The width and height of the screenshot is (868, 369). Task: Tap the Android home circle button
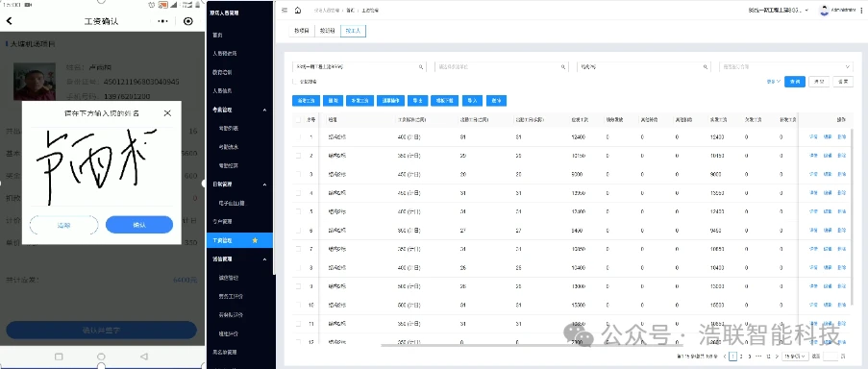101,357
